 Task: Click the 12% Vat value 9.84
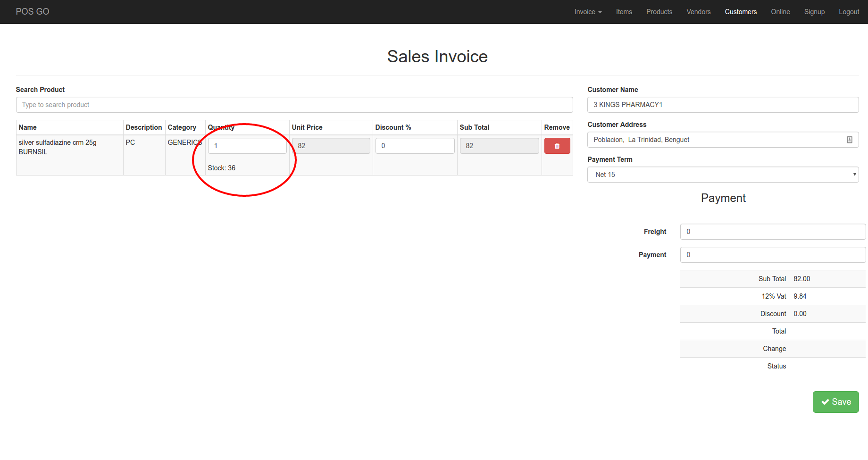pyautogui.click(x=800, y=296)
